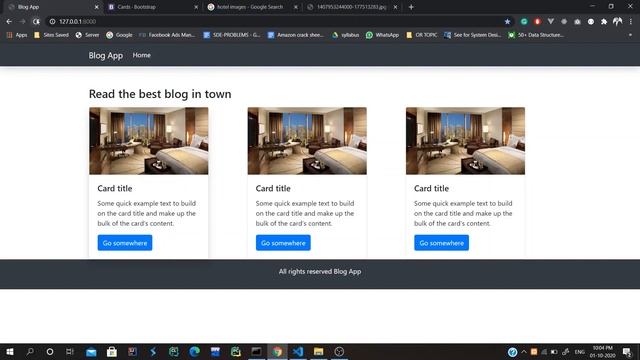Image resolution: width=640 pixels, height=360 pixels.
Task: Switch to Chrome on the taskbar
Action: pyautogui.click(x=277, y=351)
